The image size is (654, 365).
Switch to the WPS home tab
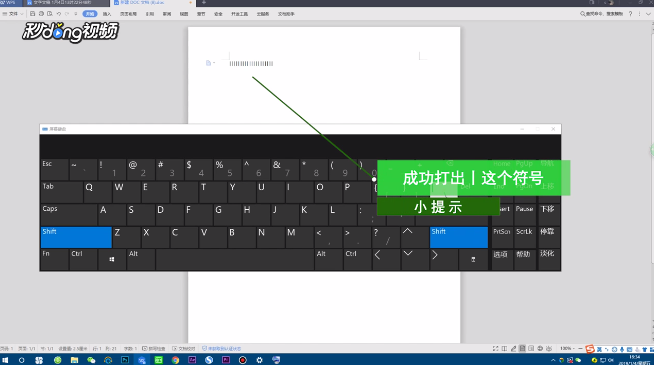click(x=10, y=3)
